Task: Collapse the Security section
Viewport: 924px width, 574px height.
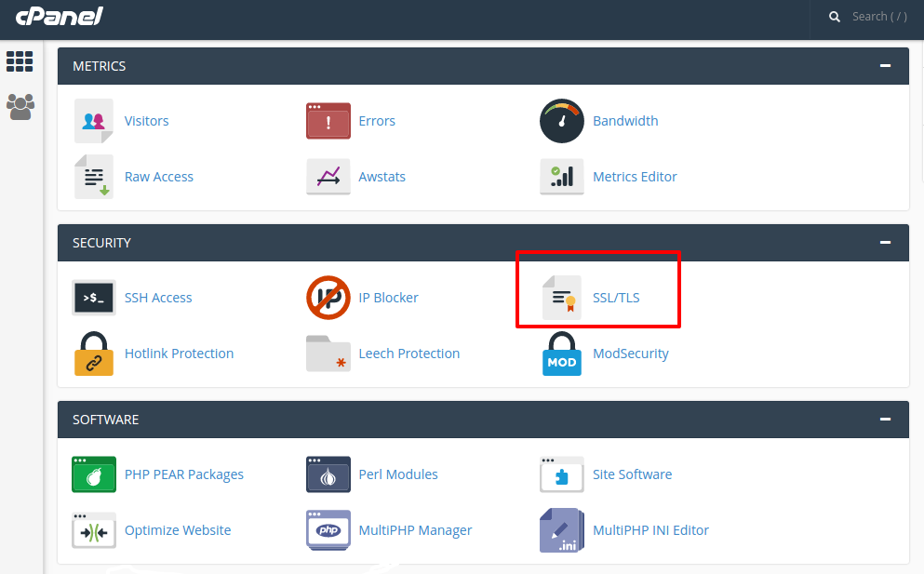Action: coord(885,243)
